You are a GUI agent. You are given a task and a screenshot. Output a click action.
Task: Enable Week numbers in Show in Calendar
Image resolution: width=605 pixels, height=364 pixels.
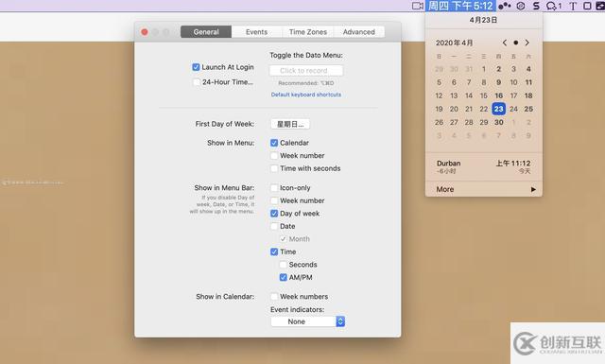point(274,297)
